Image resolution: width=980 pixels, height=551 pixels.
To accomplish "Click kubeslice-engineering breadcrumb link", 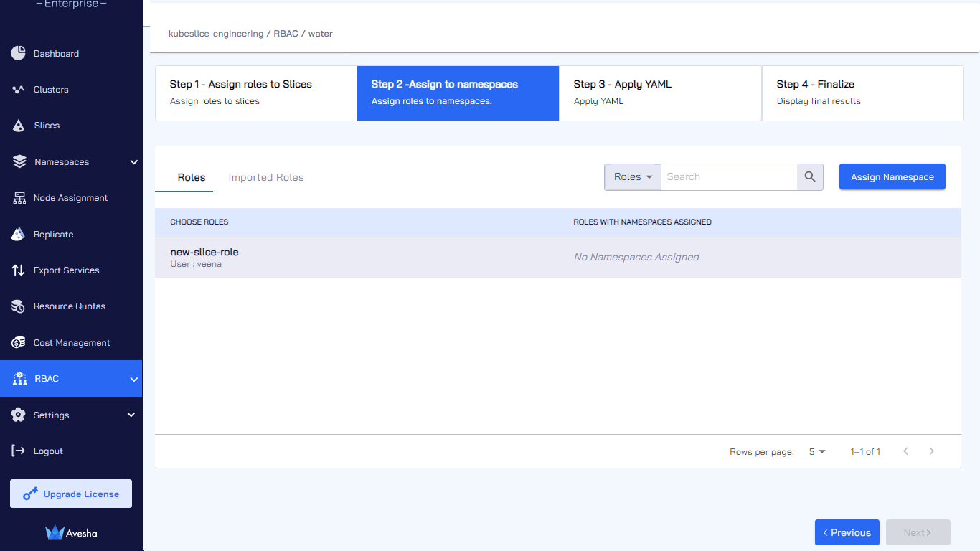I will tap(216, 34).
